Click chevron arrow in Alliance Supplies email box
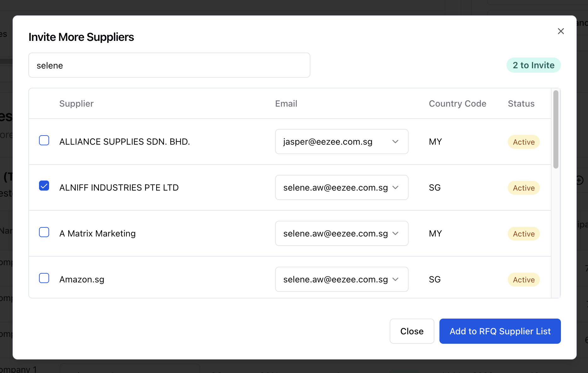This screenshot has height=373, width=588. [395, 142]
